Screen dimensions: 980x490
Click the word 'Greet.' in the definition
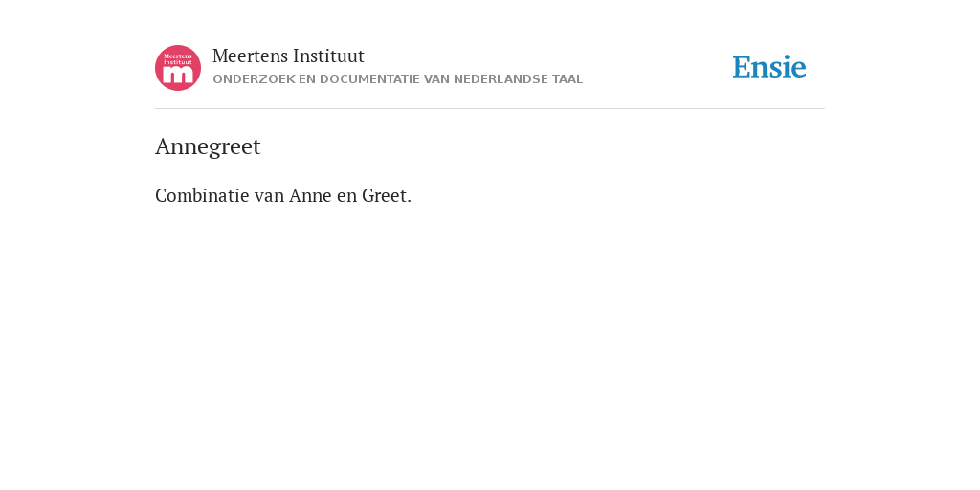point(387,195)
